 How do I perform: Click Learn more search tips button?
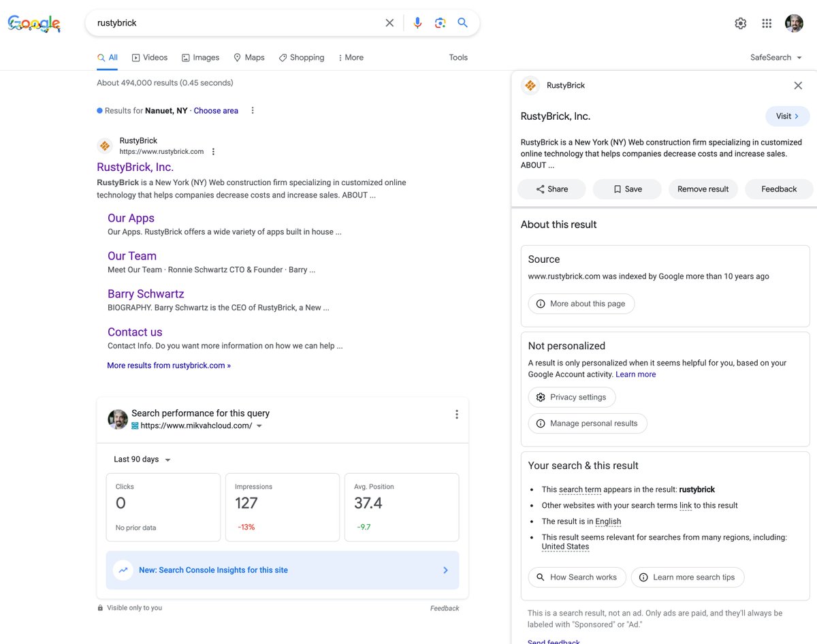click(688, 577)
